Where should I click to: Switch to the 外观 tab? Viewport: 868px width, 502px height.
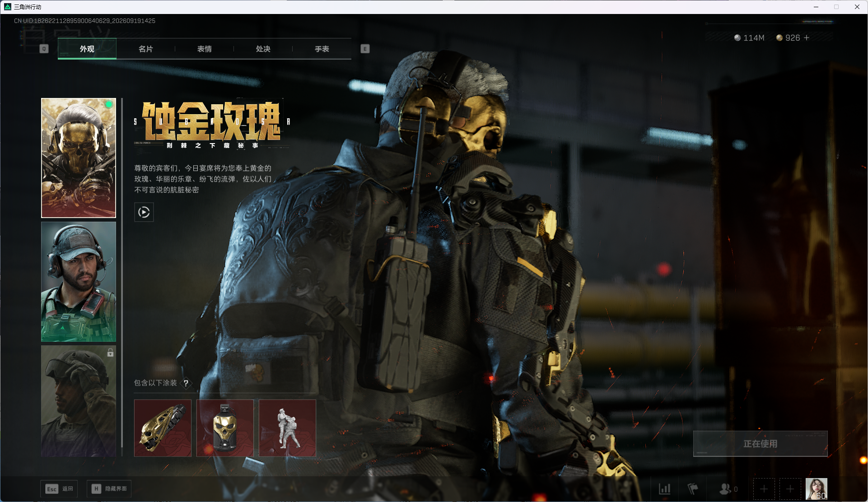click(87, 49)
